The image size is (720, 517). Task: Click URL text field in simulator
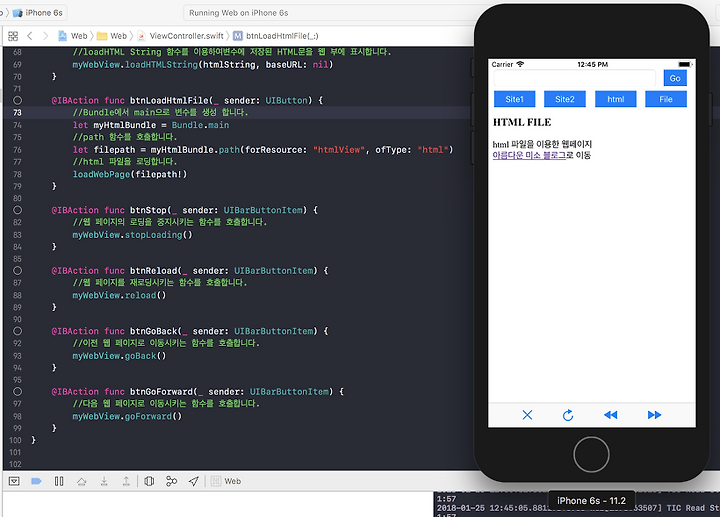click(x=574, y=78)
